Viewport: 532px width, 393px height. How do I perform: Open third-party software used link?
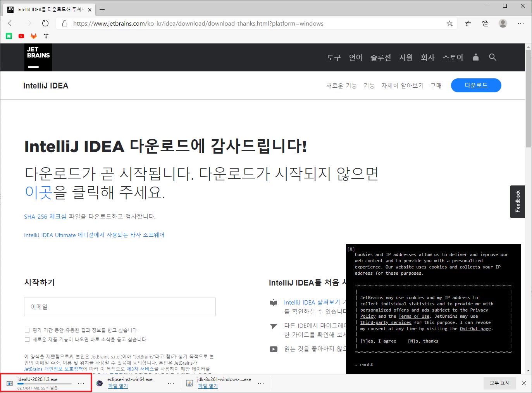click(x=94, y=235)
